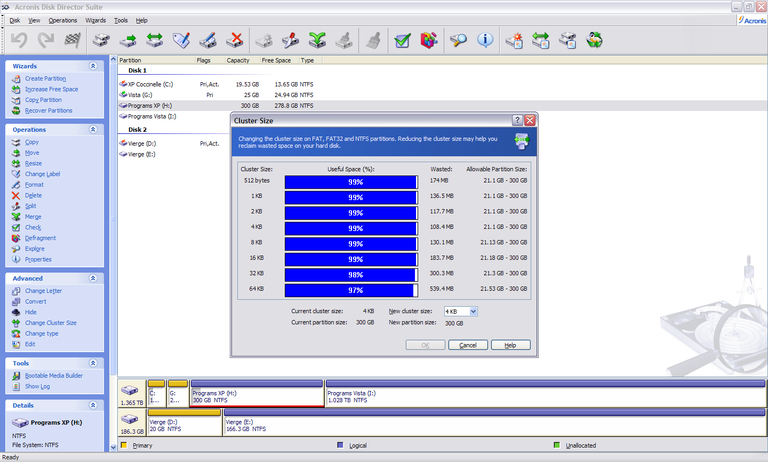
Task: Select Programs Vista (I:) block in disk map
Action: coord(546,393)
